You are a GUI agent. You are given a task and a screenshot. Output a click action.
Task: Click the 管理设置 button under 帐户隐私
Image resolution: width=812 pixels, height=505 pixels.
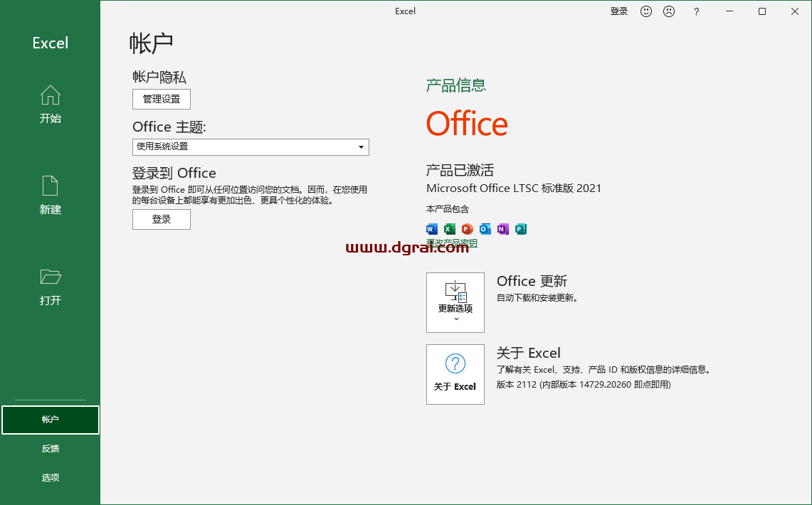point(161,99)
